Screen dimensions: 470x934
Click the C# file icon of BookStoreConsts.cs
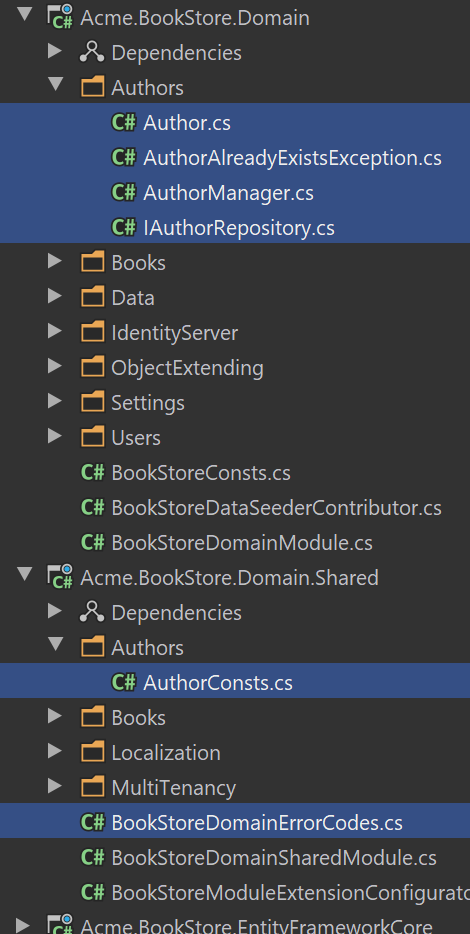[92, 472]
